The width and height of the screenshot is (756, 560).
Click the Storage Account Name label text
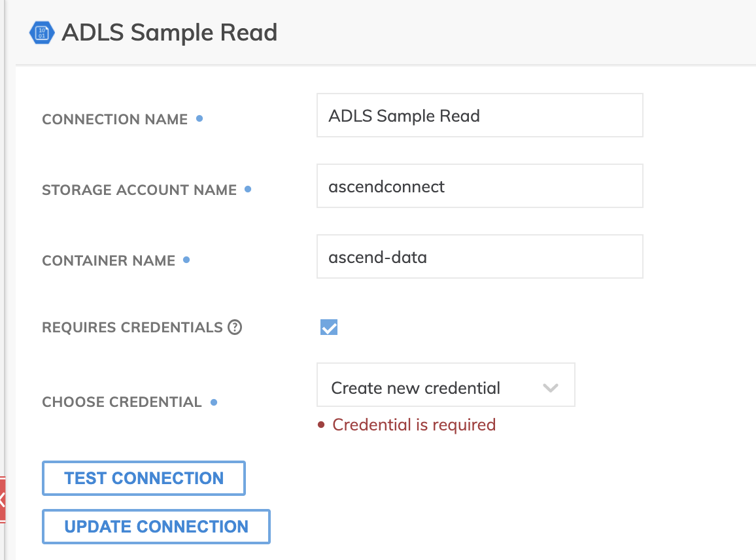(139, 190)
